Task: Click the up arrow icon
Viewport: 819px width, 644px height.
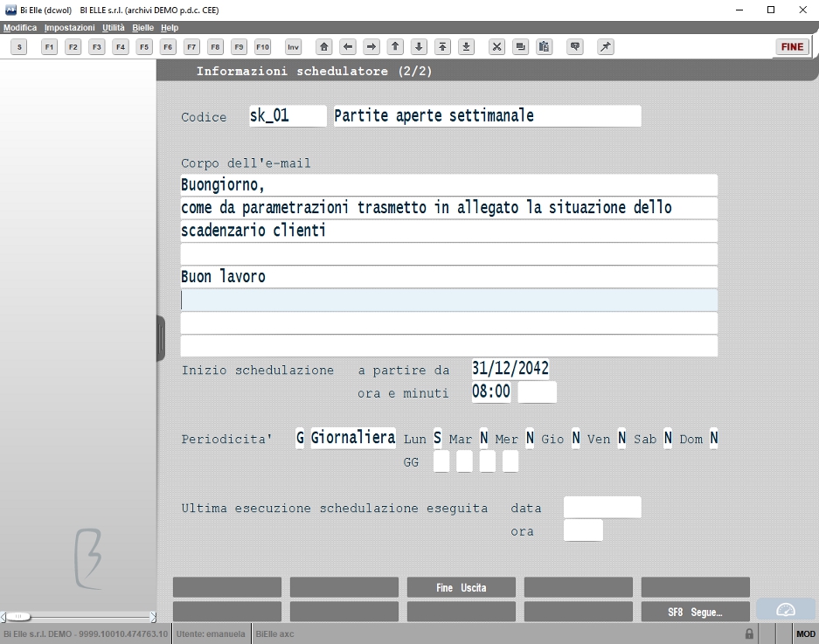Action: click(x=395, y=47)
